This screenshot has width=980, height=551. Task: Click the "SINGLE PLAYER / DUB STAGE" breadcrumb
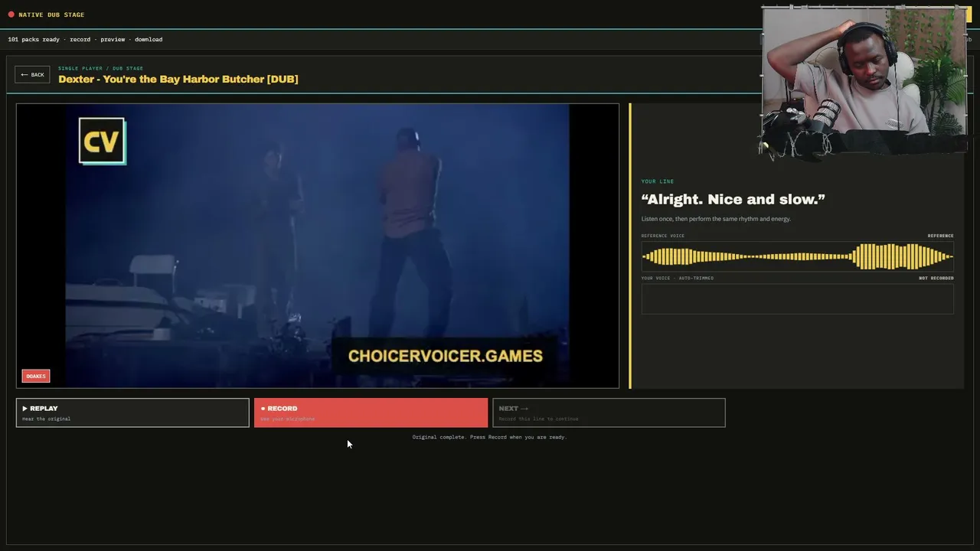(x=100, y=68)
